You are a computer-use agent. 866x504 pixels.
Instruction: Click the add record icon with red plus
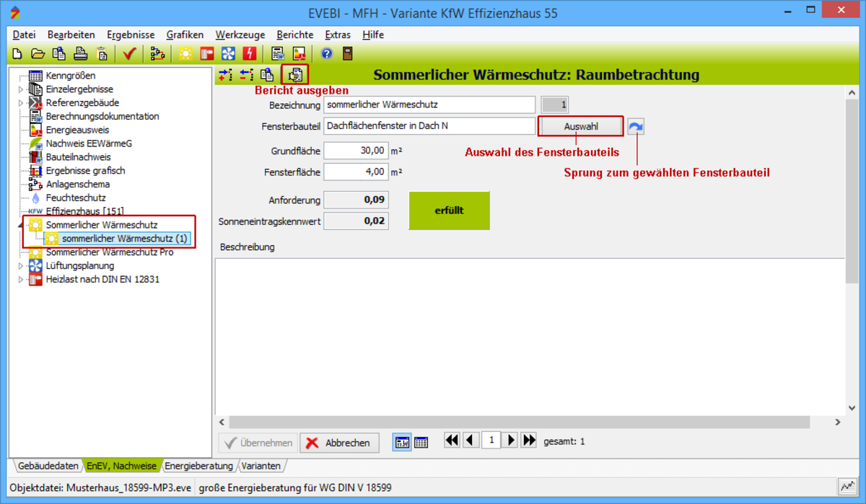click(x=225, y=74)
